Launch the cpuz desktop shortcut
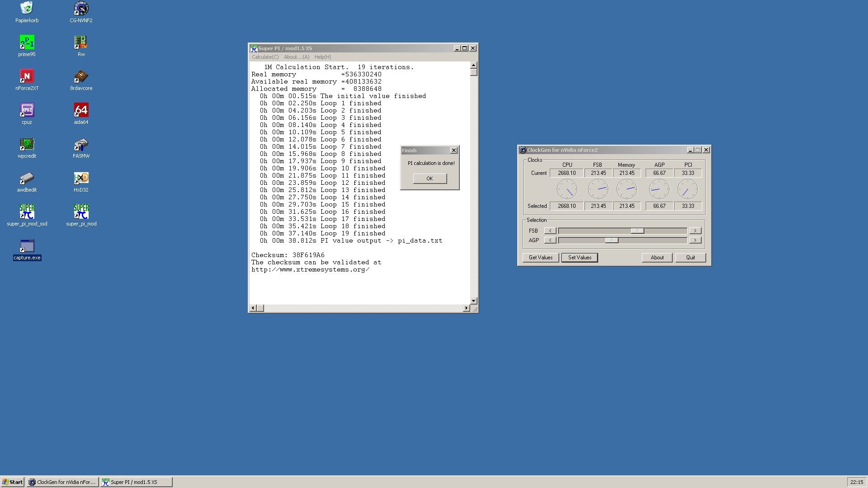Screen dimensions: 868x488 27,114
